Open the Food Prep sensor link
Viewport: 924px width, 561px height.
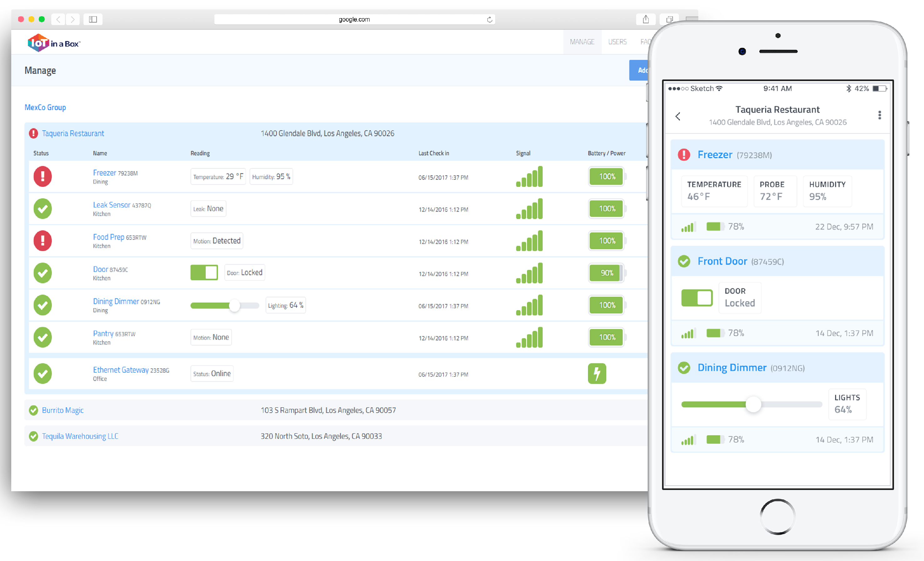click(108, 237)
